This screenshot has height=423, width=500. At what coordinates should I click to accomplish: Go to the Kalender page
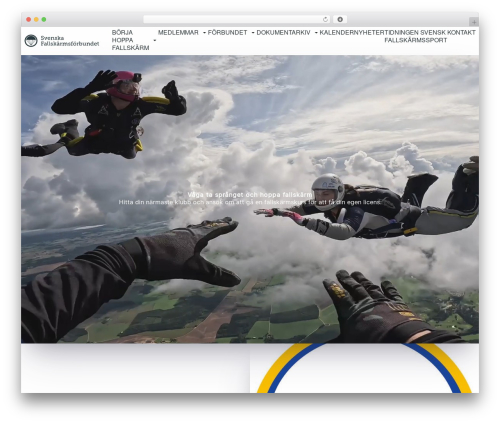point(336,33)
